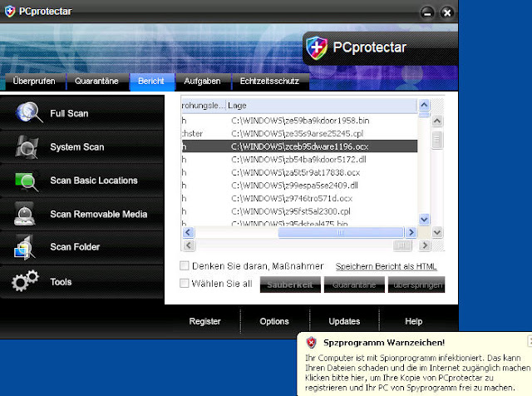Go to the Echtzeitsschutz tab
Screen dimensions: 532x396
pyautogui.click(x=269, y=82)
